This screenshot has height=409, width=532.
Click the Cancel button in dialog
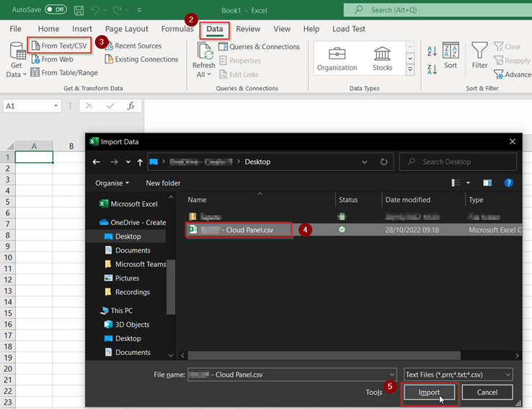coord(487,392)
